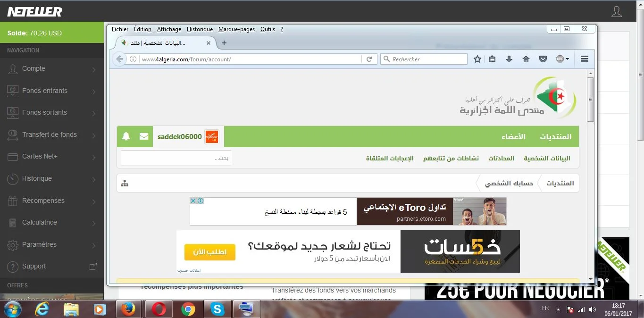Image resolution: width=644 pixels, height=318 pixels.
Task: Open the Affichage menu
Action: click(169, 29)
